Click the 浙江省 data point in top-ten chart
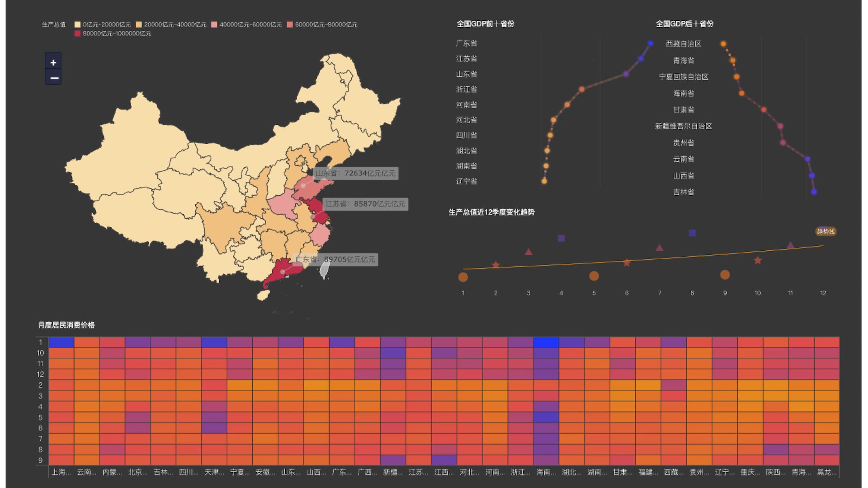868x488 pixels. 581,89
